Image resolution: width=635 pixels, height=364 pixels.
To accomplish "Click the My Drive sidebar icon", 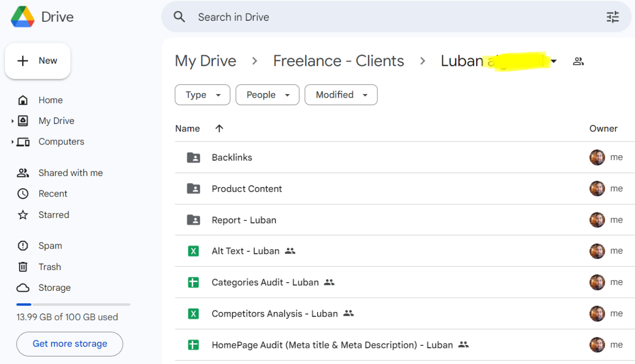I will tap(23, 121).
